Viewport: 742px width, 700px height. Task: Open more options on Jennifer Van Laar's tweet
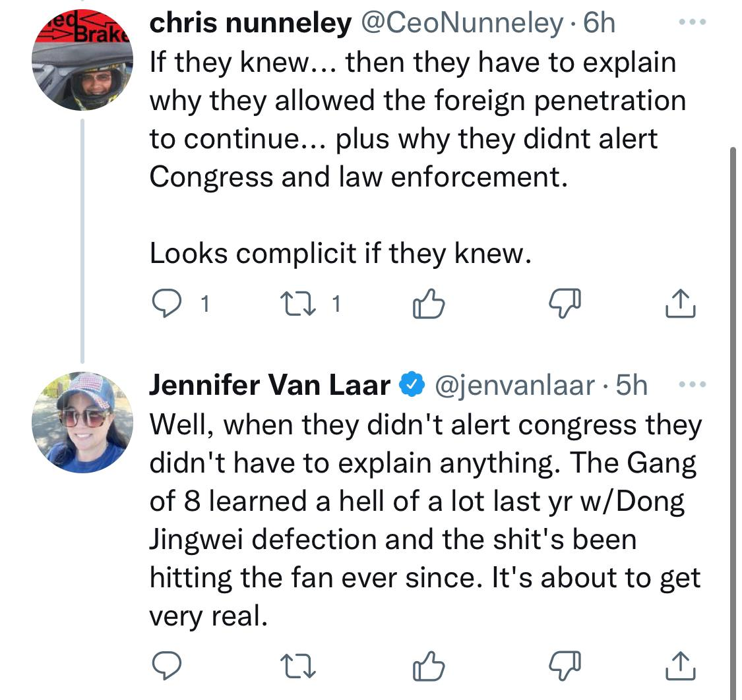[692, 384]
